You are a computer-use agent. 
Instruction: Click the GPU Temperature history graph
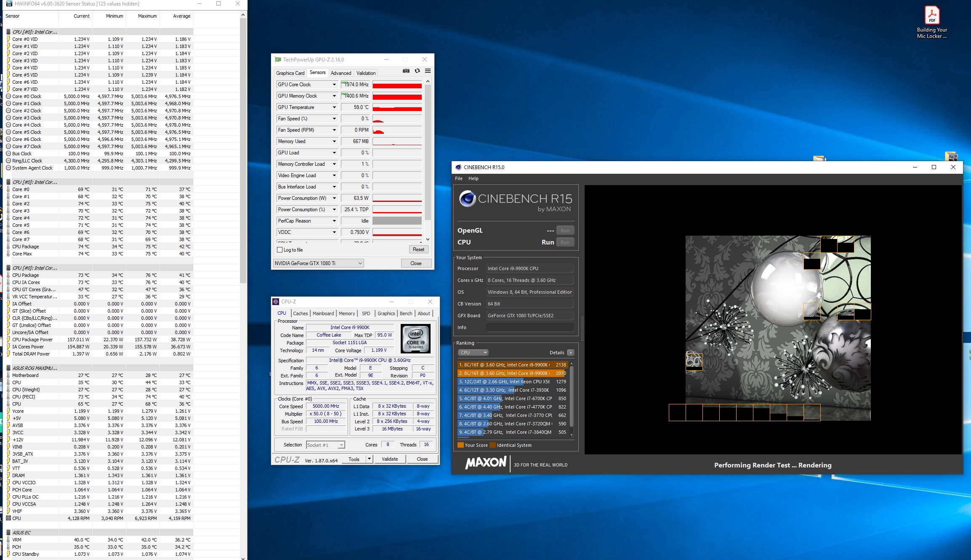pyautogui.click(x=397, y=107)
